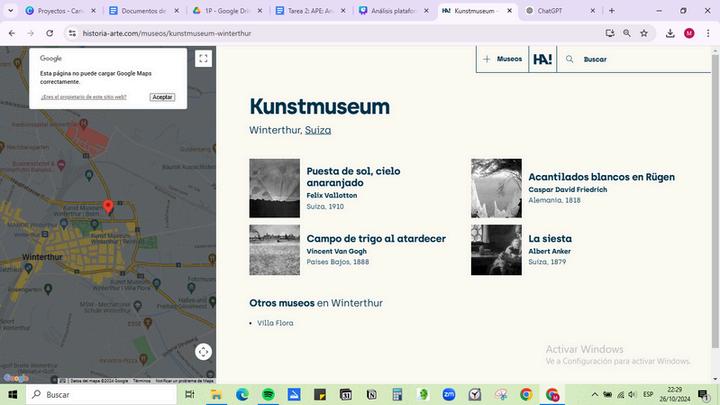The image size is (720, 405).
Task: Go forward in browser history
Action: pos(31,33)
